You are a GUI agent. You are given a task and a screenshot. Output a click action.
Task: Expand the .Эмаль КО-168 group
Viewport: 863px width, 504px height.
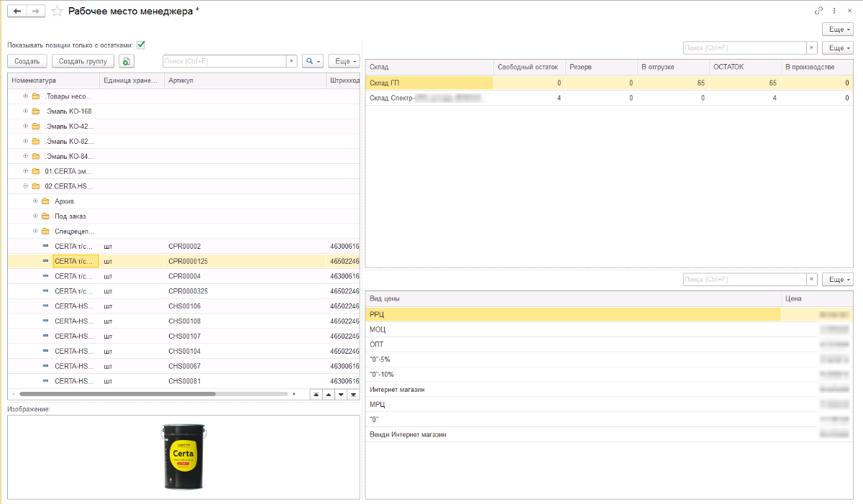pos(26,111)
